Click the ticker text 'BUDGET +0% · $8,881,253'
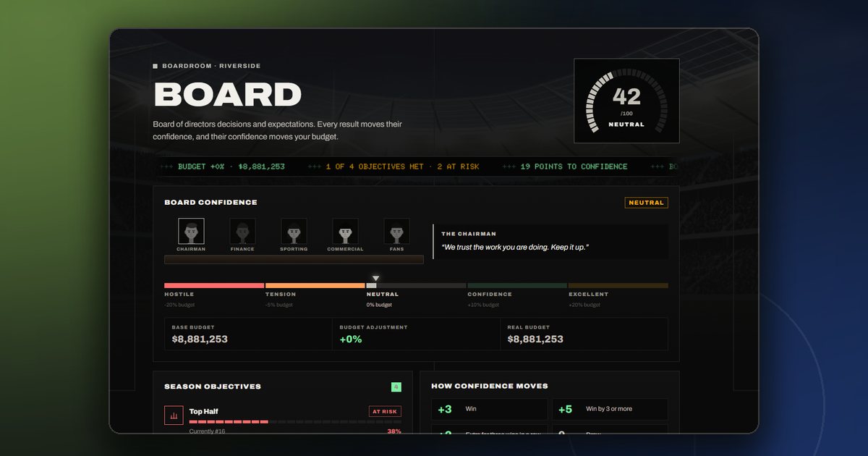The image size is (868, 456). click(x=231, y=166)
